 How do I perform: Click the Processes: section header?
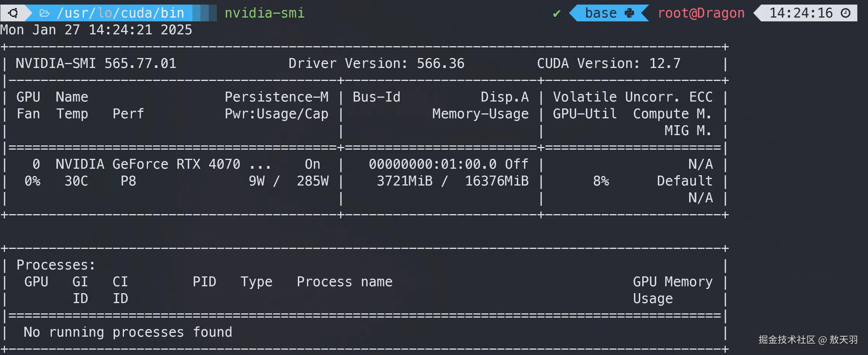(56, 265)
